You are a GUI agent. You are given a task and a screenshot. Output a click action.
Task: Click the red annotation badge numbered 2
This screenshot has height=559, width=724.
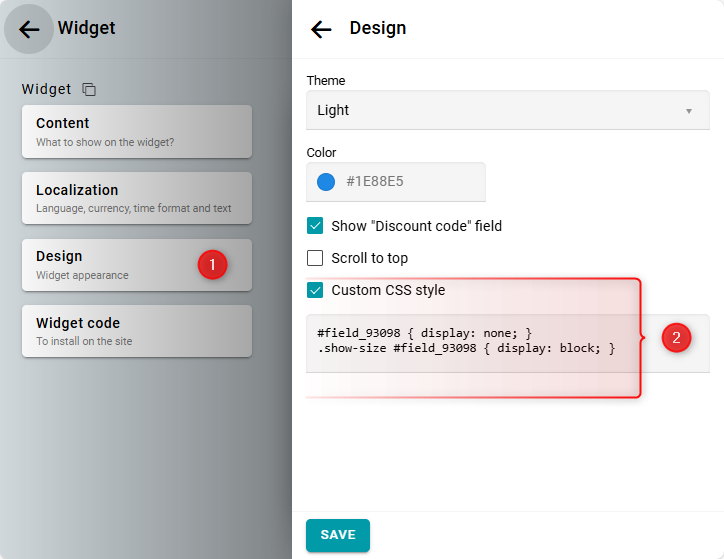(676, 338)
